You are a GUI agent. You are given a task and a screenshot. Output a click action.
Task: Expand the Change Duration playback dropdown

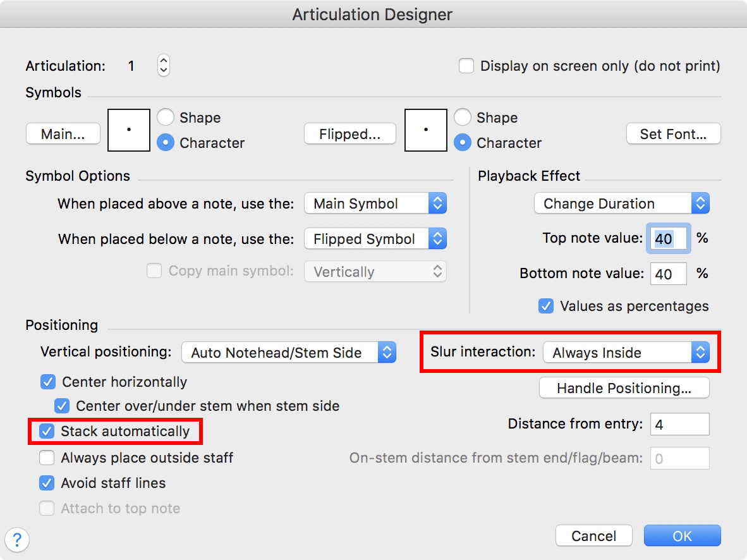coord(621,204)
